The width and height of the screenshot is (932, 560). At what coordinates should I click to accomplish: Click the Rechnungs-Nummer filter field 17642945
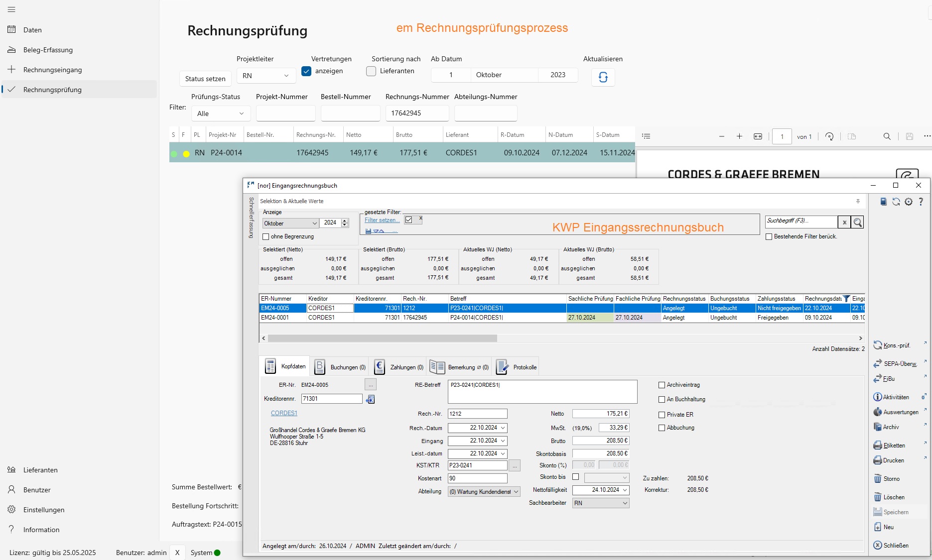coord(417,113)
